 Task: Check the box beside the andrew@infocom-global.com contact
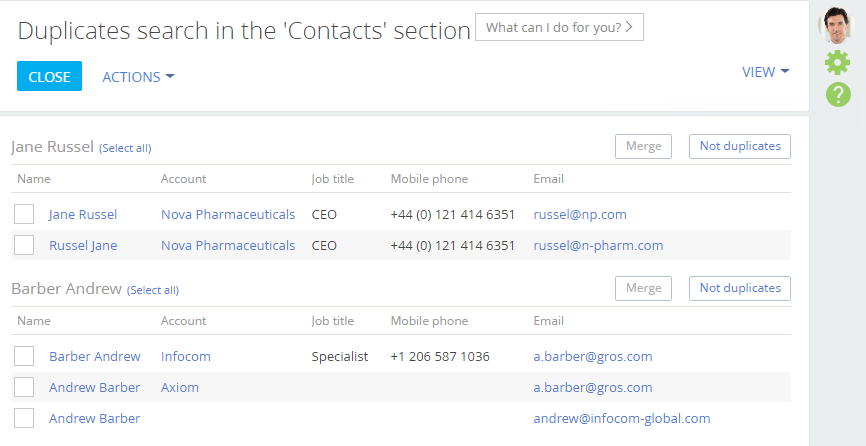[24, 418]
